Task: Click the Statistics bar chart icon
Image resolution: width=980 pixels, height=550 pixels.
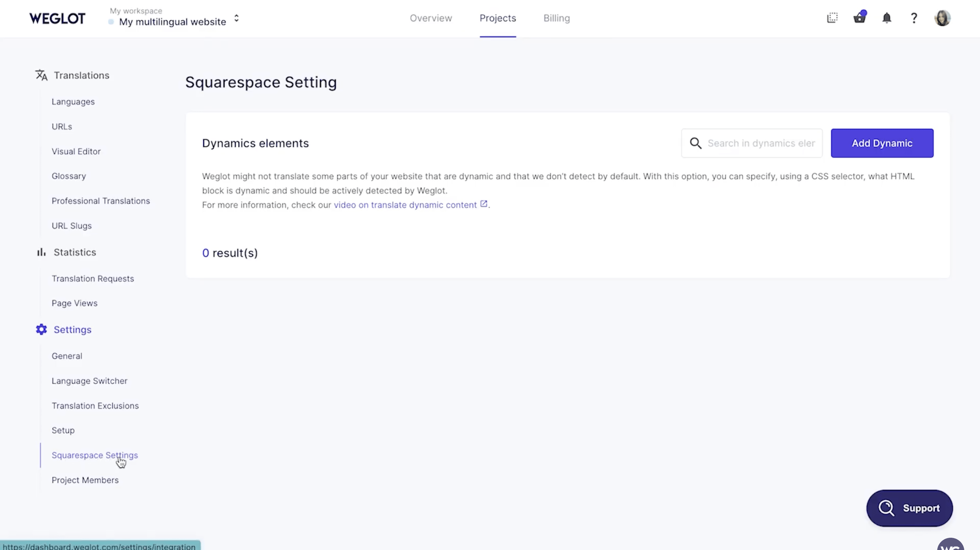Action: [41, 252]
